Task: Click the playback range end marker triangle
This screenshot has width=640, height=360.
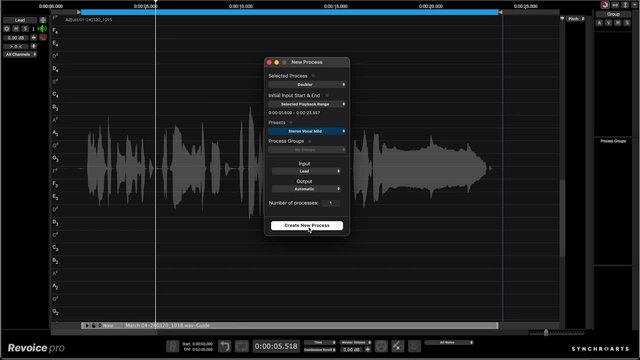Action: tap(500, 12)
